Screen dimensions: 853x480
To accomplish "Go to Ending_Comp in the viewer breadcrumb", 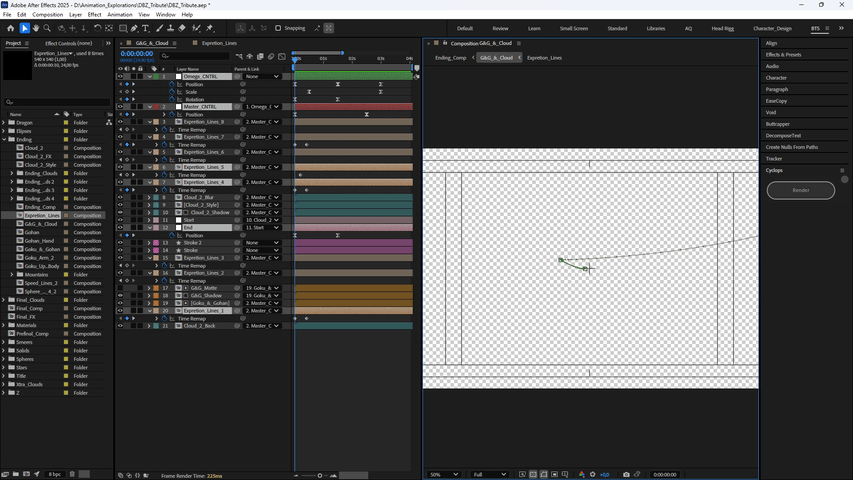I will [450, 58].
